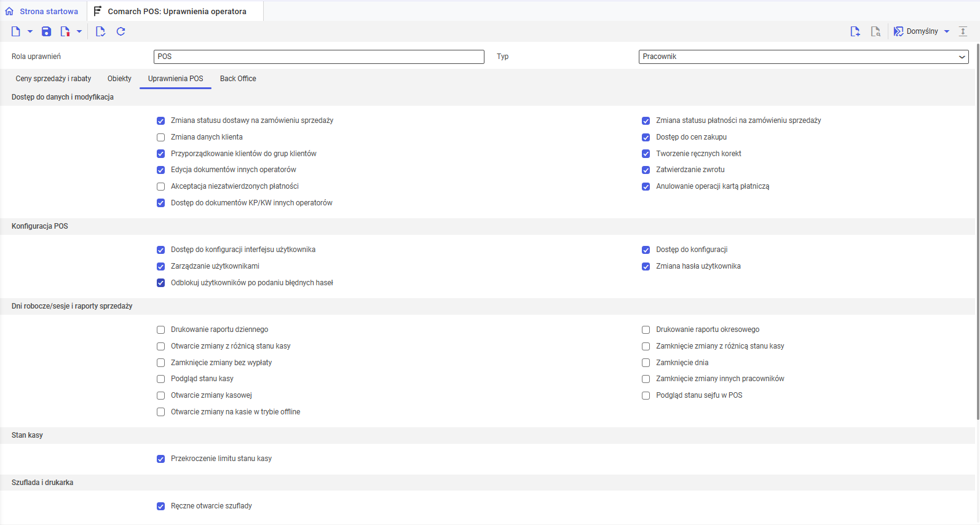
Task: Disable Zmiana hasła użytkownika checkbox
Action: point(646,267)
